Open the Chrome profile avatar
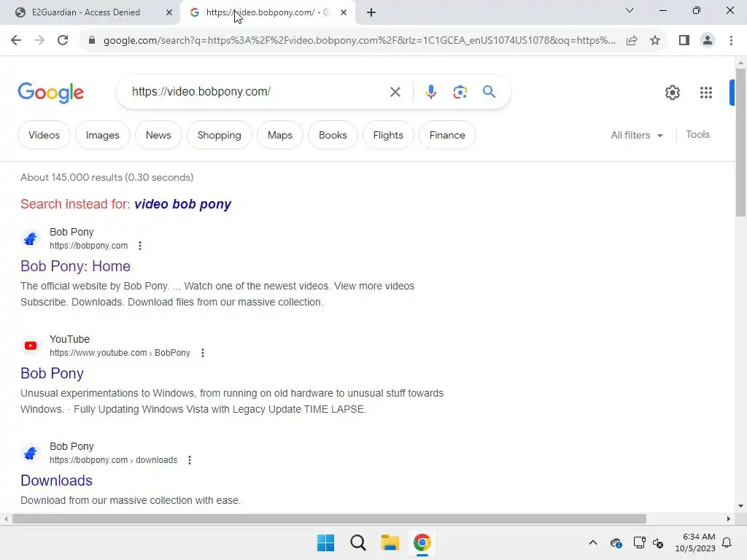 [x=708, y=41]
